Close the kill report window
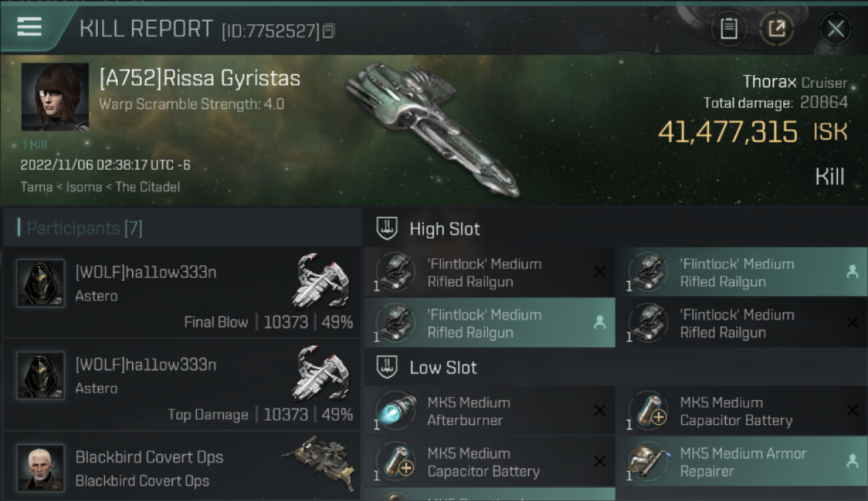The image size is (868, 501). [835, 29]
